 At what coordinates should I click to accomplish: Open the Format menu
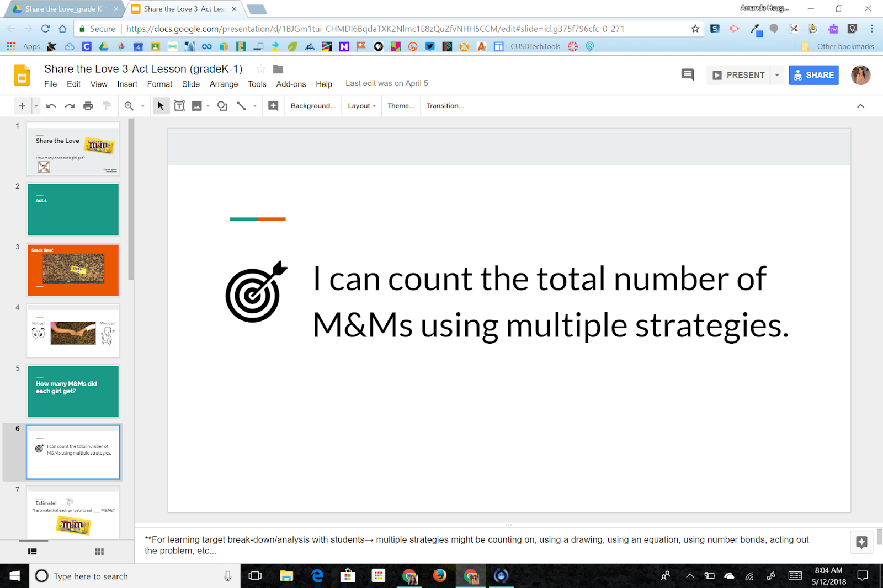point(159,84)
